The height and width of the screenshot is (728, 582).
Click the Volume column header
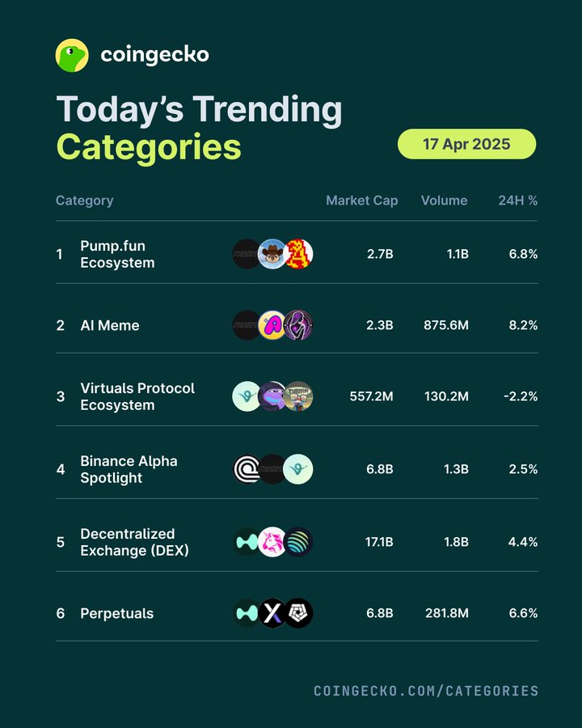[x=444, y=201]
